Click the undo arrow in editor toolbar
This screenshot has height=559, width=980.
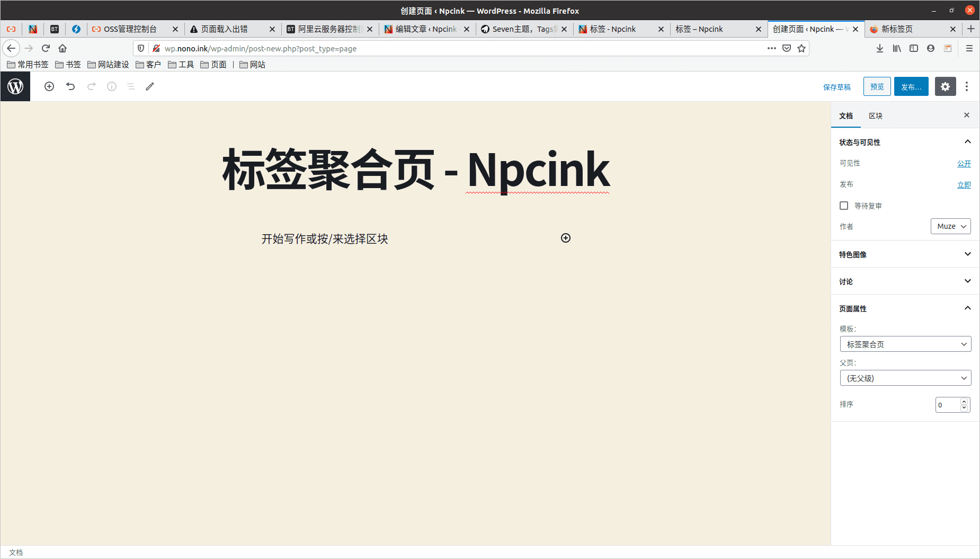coord(70,86)
